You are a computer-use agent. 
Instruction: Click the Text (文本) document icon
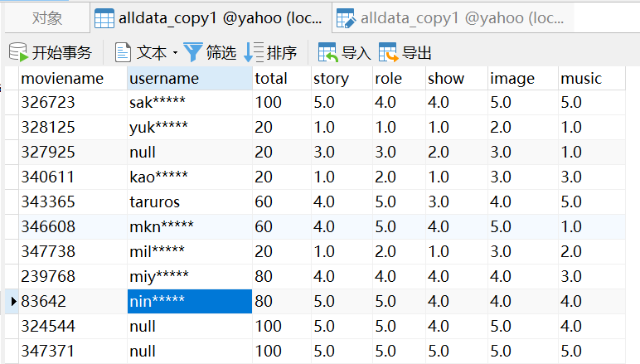[x=123, y=52]
